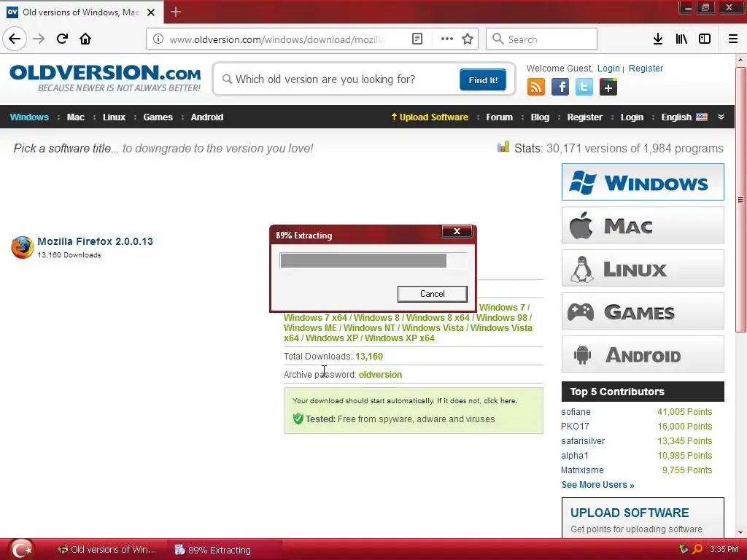Click the browser URL address field
The height and width of the screenshot is (560, 747).
(276, 39)
